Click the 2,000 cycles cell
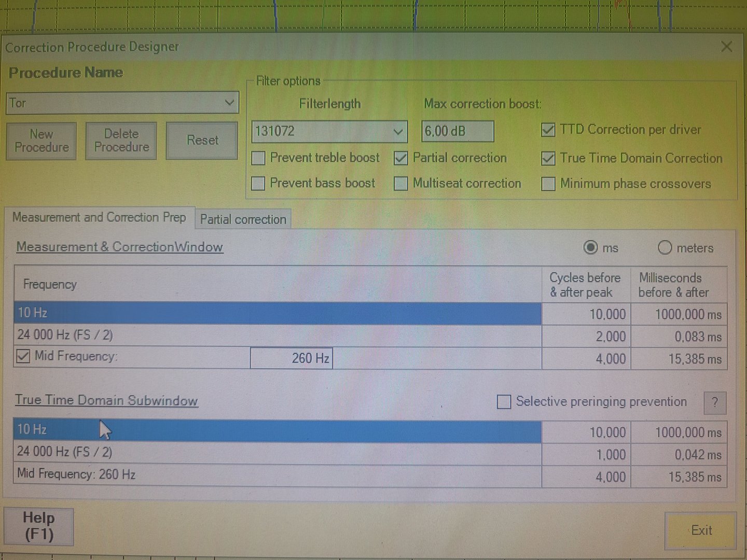Viewport: 747px width, 560px height. click(x=586, y=337)
